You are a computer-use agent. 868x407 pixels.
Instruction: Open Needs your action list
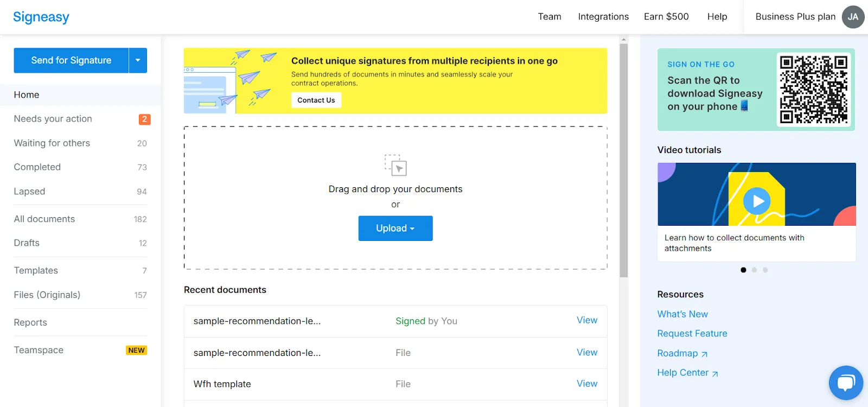[x=80, y=119]
